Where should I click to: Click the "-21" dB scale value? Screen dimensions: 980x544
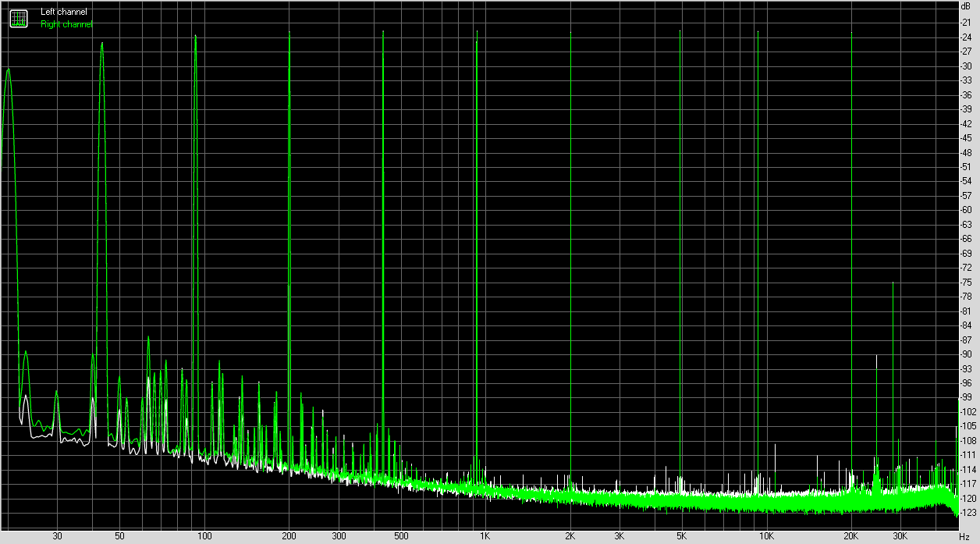click(966, 23)
